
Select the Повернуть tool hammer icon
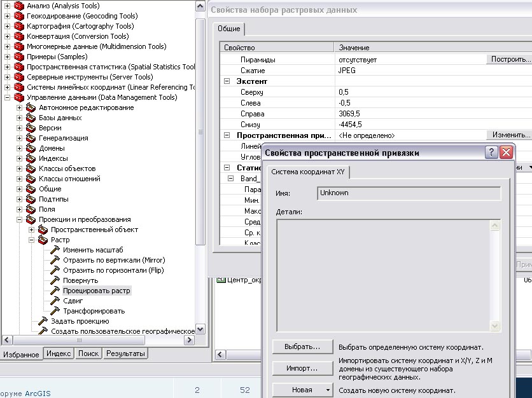tap(55, 280)
